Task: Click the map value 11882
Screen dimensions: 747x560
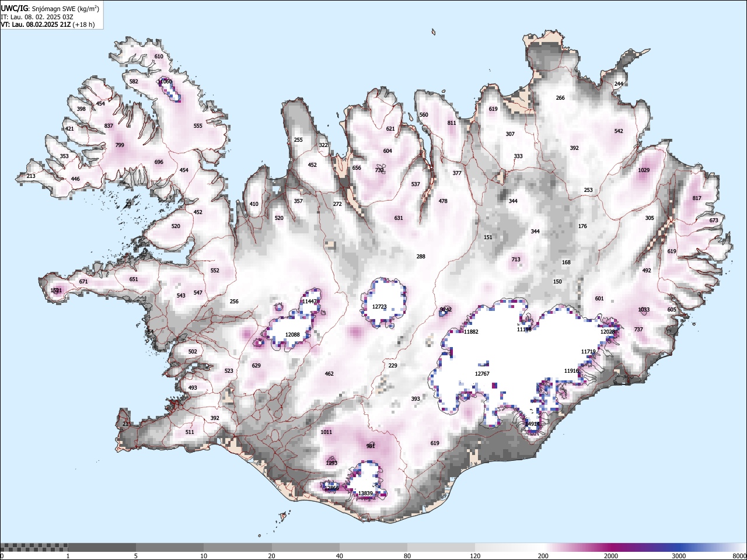Action: [x=471, y=332]
